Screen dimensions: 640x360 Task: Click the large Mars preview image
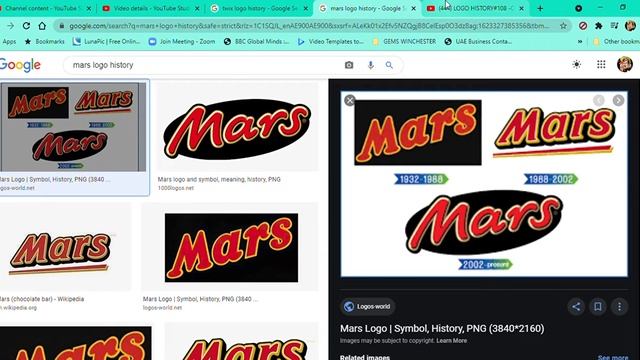pyautogui.click(x=484, y=184)
